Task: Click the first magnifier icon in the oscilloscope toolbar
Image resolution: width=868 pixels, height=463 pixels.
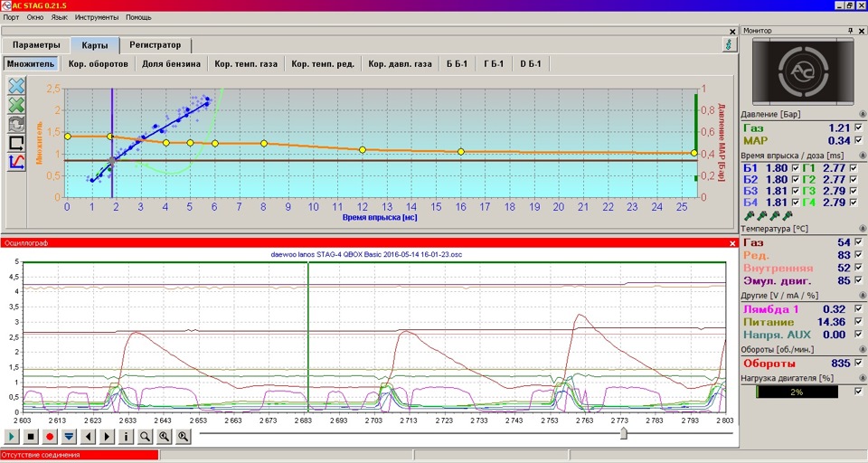Action: [145, 437]
